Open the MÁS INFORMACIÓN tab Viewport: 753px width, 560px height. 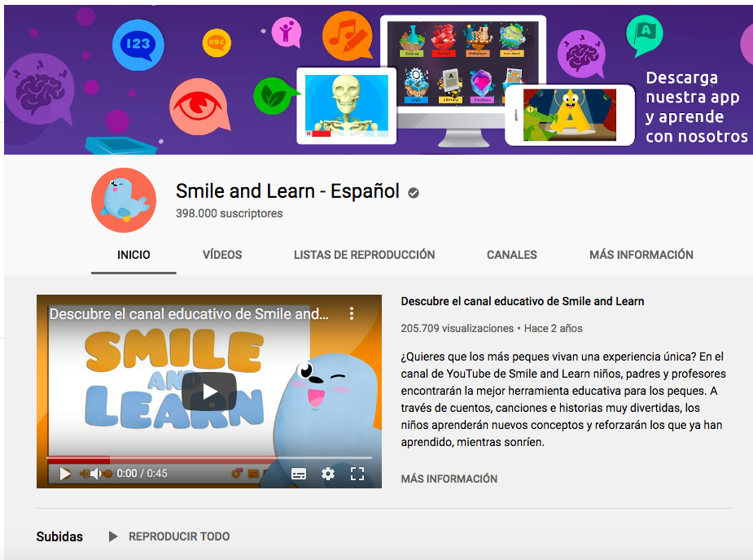point(641,255)
